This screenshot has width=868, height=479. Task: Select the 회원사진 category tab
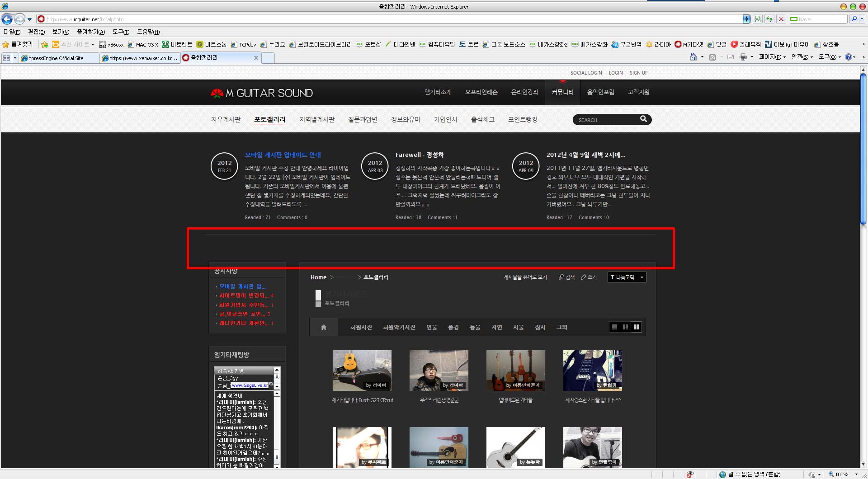[x=361, y=327]
